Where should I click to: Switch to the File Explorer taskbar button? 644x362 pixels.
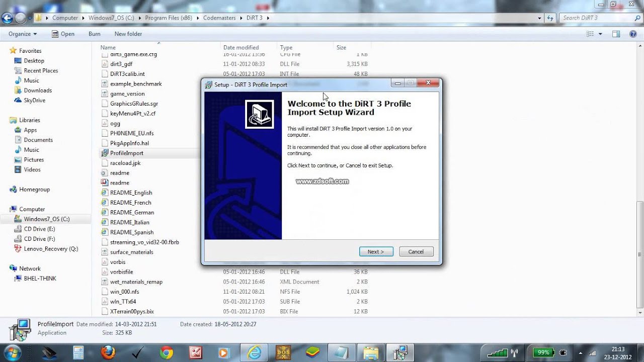pos(371,352)
